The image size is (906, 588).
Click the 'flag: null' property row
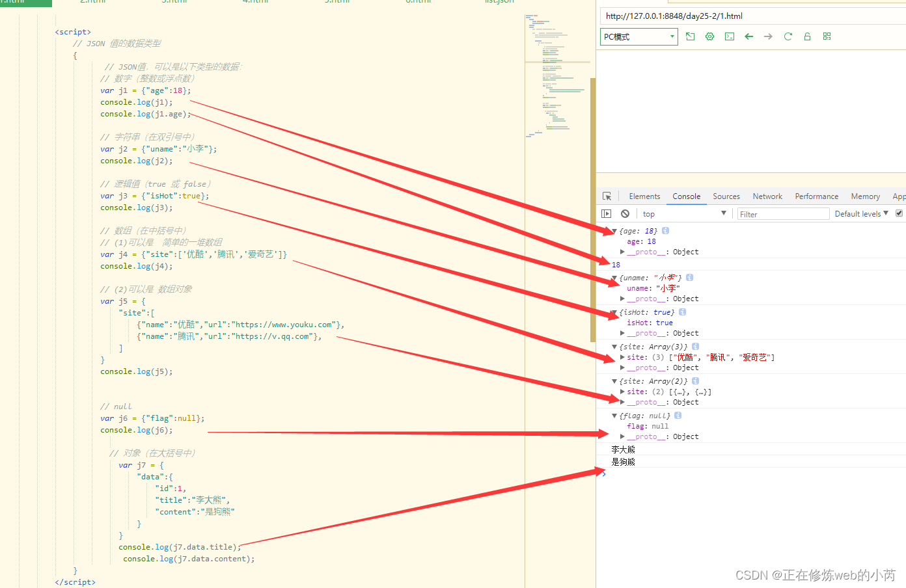(648, 426)
